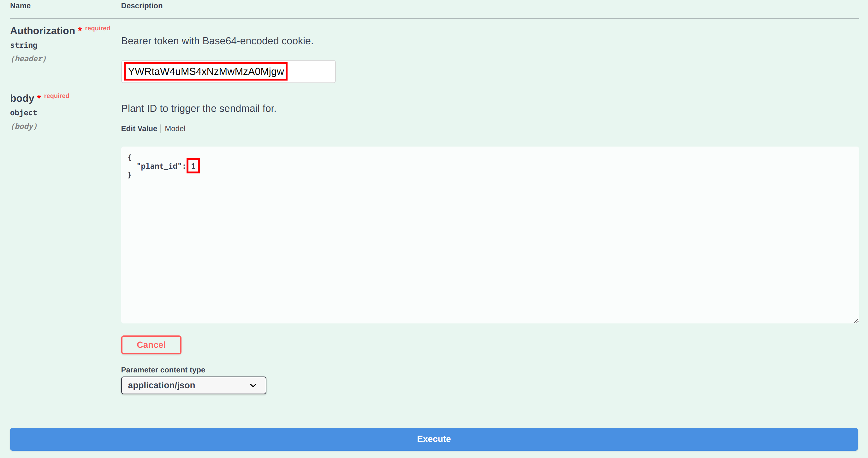Click the body parameter name label
868x458 pixels.
point(22,98)
